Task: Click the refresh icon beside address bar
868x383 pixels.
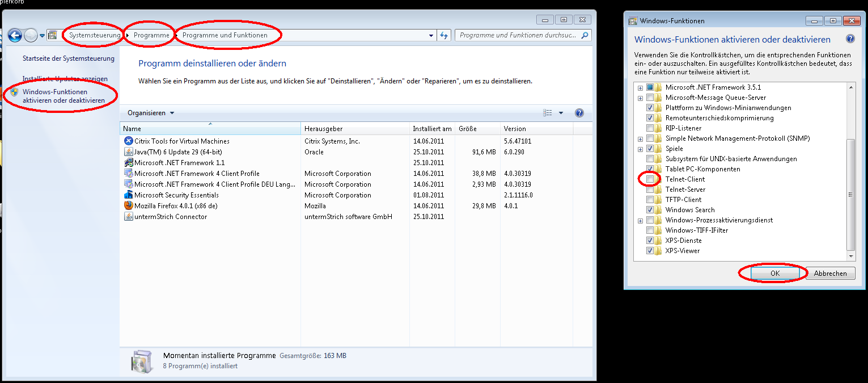Action: pyautogui.click(x=444, y=35)
